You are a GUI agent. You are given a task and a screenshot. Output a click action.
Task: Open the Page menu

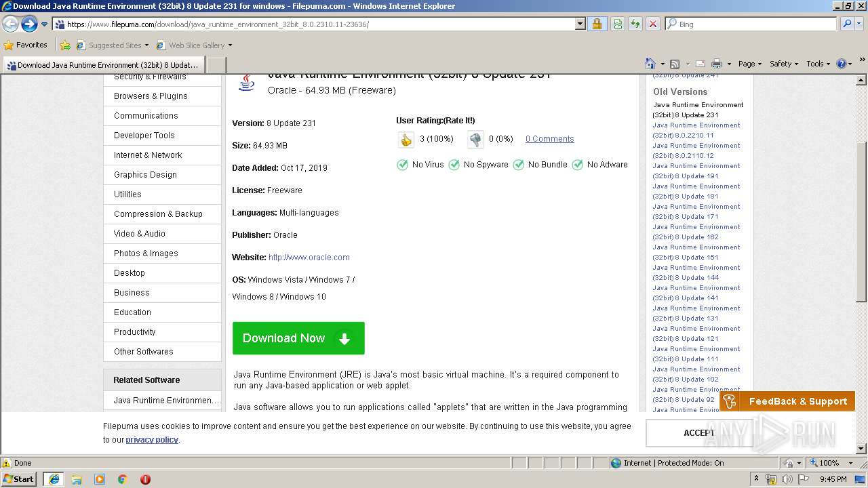pos(749,64)
